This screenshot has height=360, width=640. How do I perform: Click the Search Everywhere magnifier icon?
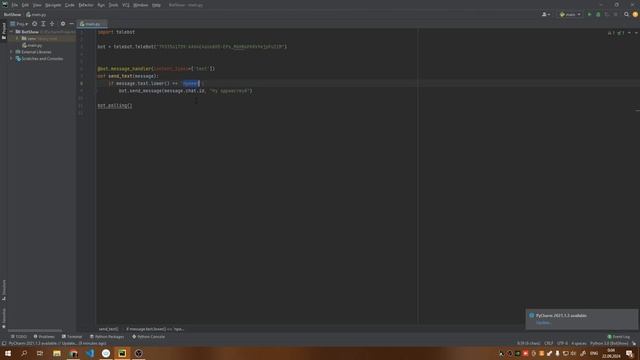pos(626,14)
